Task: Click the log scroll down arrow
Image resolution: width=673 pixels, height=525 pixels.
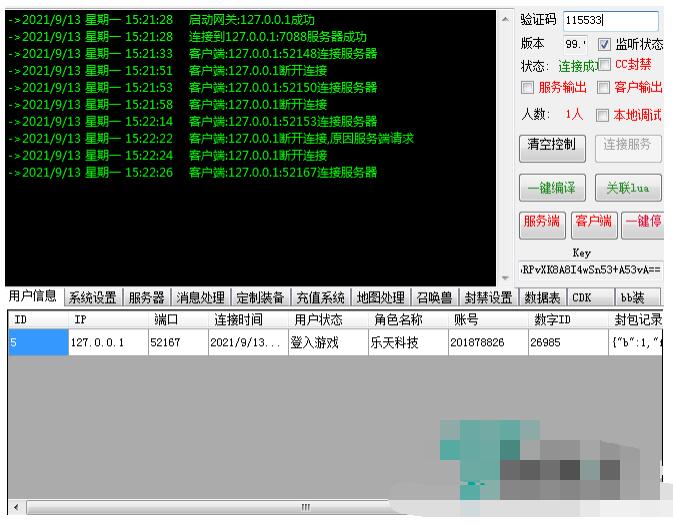Action: click(x=504, y=278)
